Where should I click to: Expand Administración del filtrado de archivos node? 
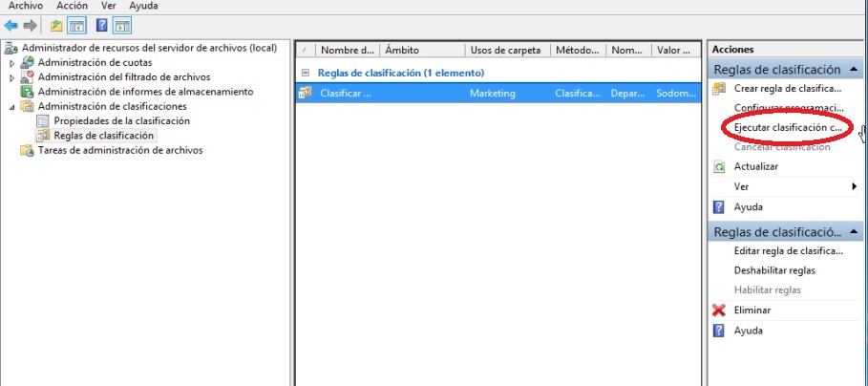click(12, 77)
